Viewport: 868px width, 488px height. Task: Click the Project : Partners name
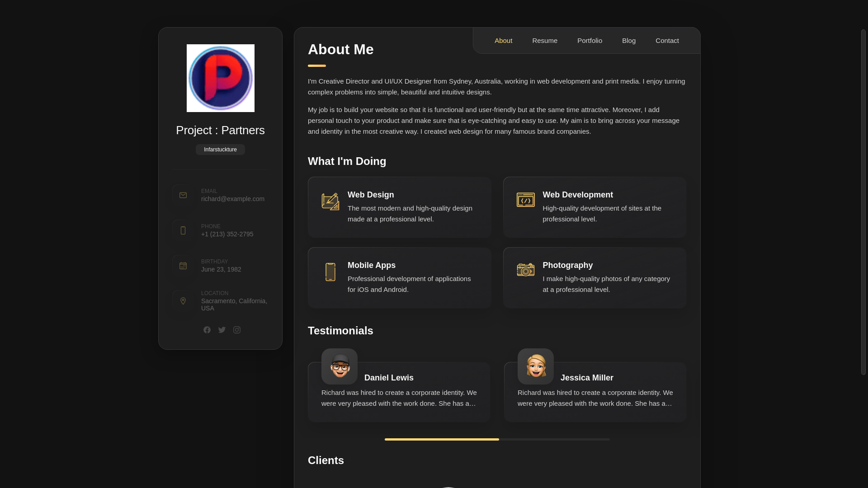(220, 130)
